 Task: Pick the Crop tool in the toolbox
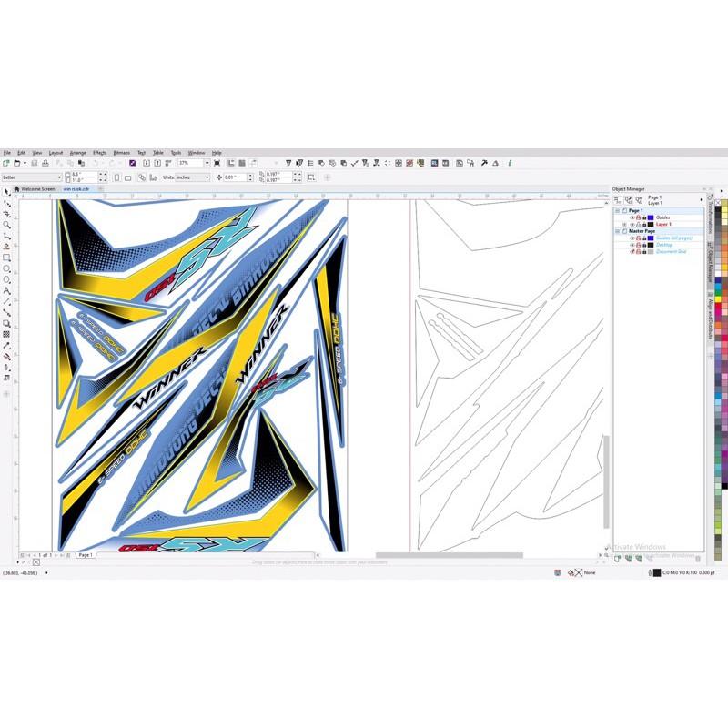coord(6,214)
